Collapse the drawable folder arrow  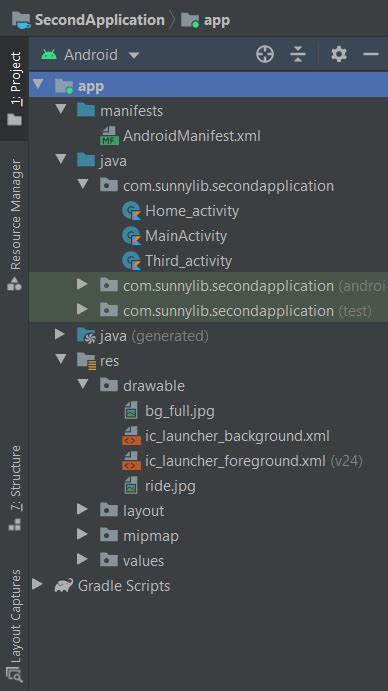point(83,384)
